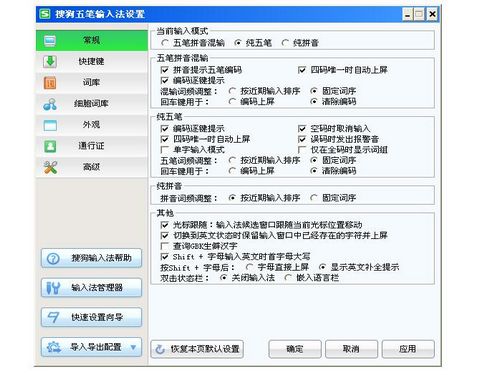Toggle 空码时取消输入 checkbox
The width and height of the screenshot is (500, 375).
[302, 129]
